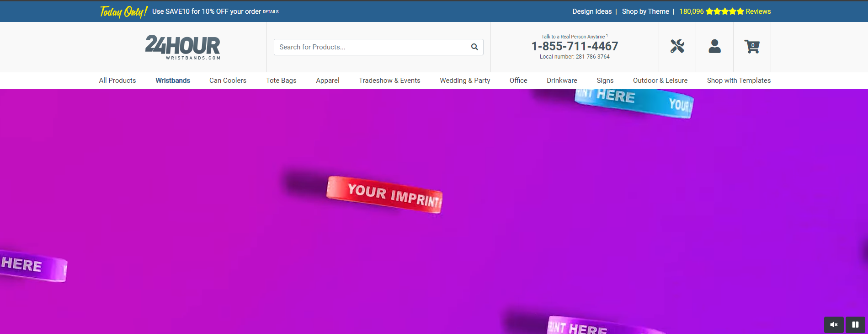Click the search magnifying glass icon
The width and height of the screenshot is (868, 334).
(x=474, y=47)
